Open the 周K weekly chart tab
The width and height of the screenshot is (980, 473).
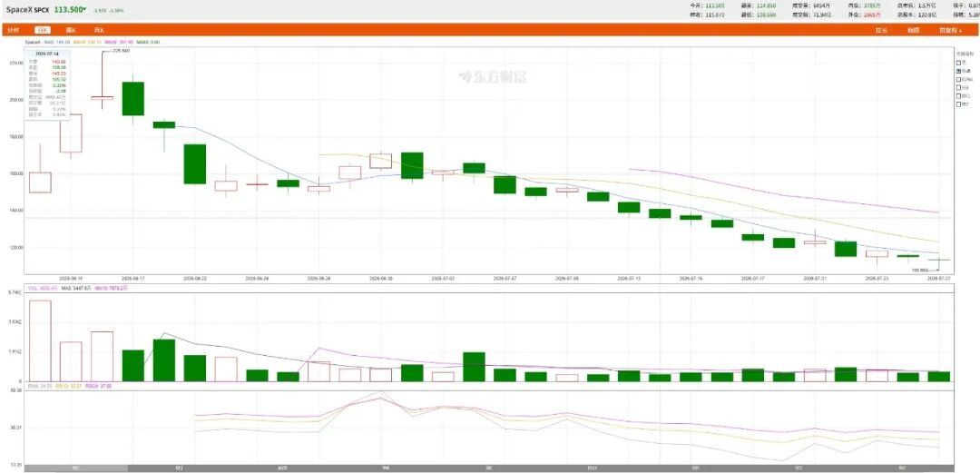click(x=71, y=30)
